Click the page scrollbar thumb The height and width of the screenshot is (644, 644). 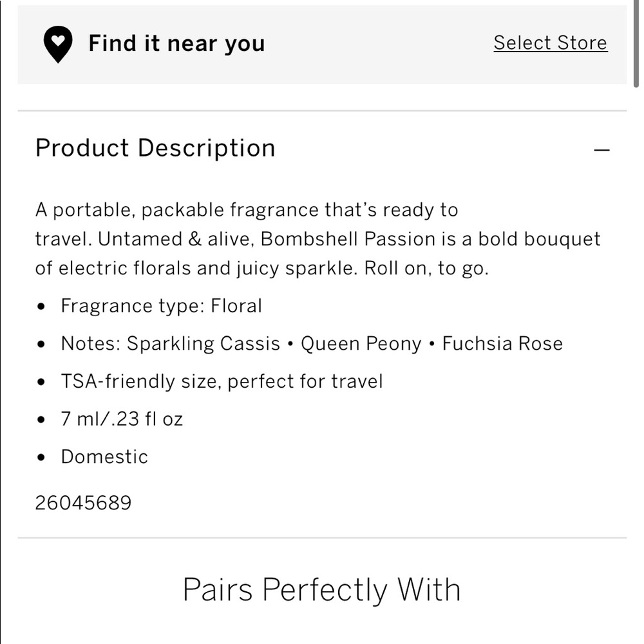tap(636, 44)
